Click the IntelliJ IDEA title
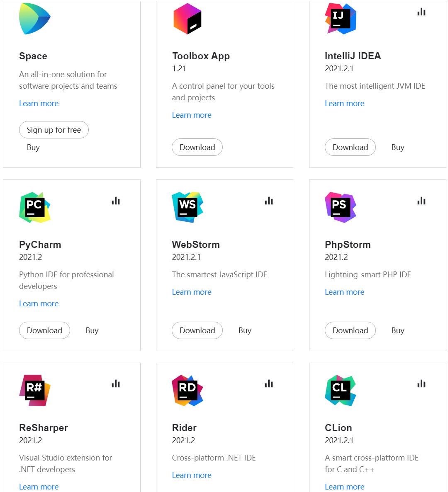Image resolution: width=448 pixels, height=492 pixels. [353, 56]
